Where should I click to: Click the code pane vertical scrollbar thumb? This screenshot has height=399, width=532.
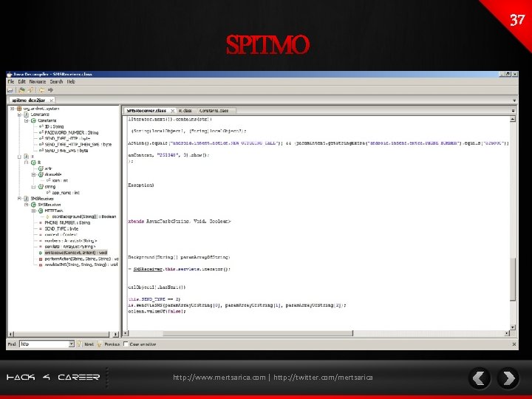513,279
